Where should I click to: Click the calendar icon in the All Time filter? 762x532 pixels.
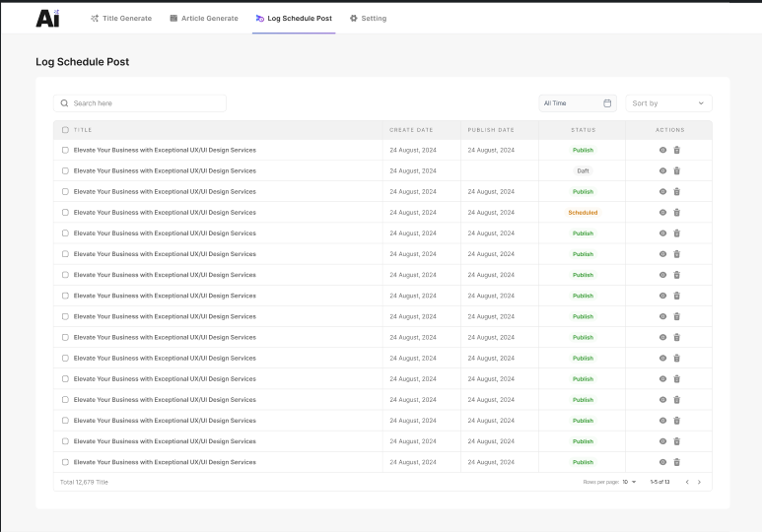[607, 103]
